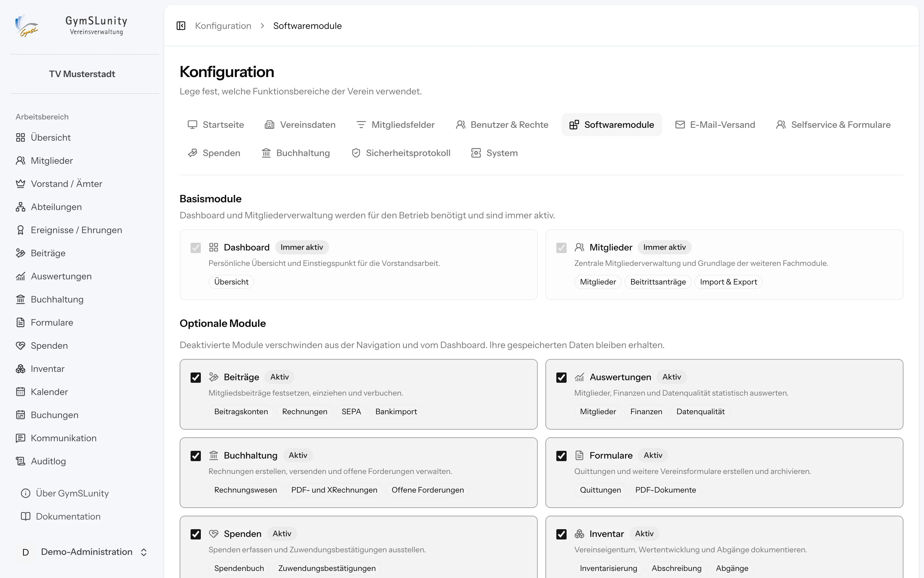924x578 pixels.
Task: Open Übersicht via its grid icon
Action: point(21,138)
